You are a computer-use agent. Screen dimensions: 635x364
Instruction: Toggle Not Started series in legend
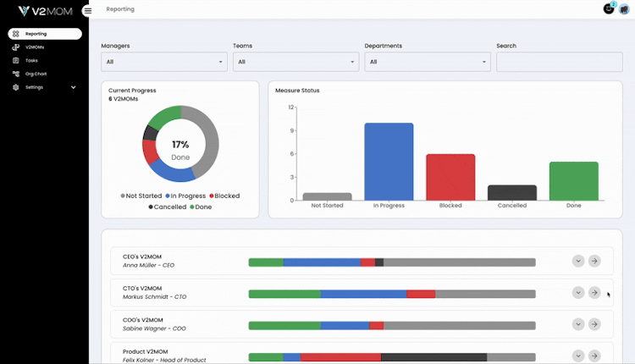[141, 196]
